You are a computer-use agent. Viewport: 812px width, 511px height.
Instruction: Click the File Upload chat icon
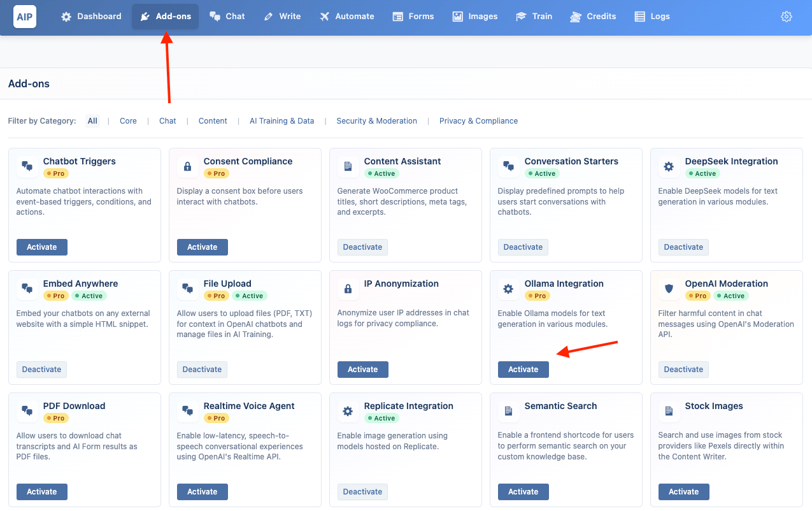pos(187,289)
